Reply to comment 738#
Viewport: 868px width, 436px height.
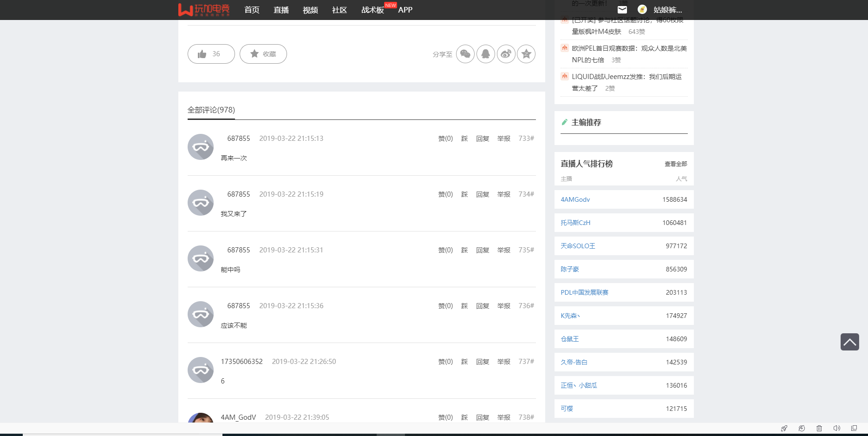pyautogui.click(x=483, y=417)
